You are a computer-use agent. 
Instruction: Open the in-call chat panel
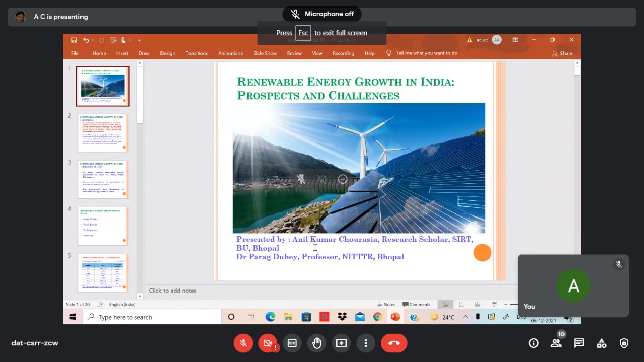coord(579,343)
